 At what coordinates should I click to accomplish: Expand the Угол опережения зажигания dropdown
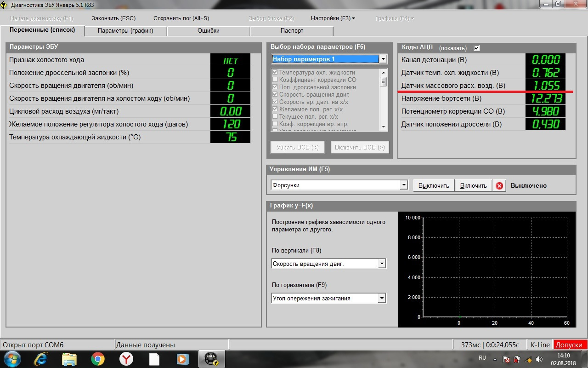tap(381, 298)
